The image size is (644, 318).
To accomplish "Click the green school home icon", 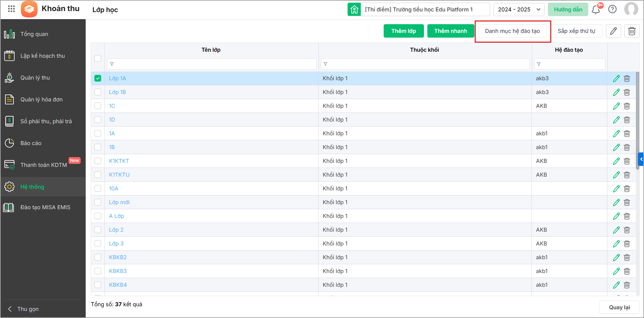I will click(354, 9).
